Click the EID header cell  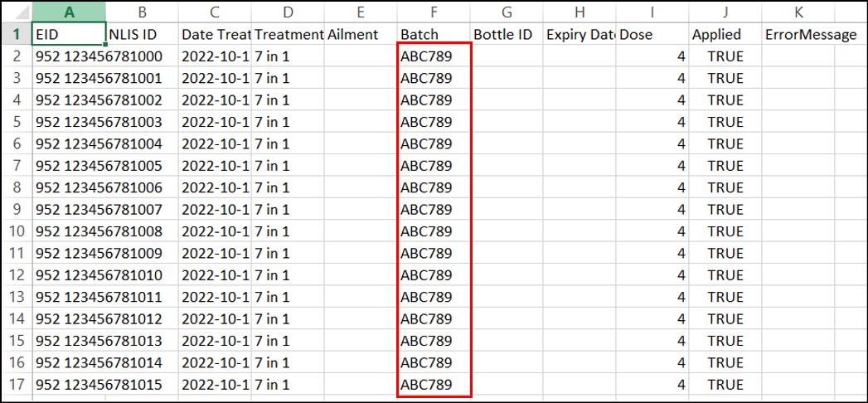pos(69,35)
